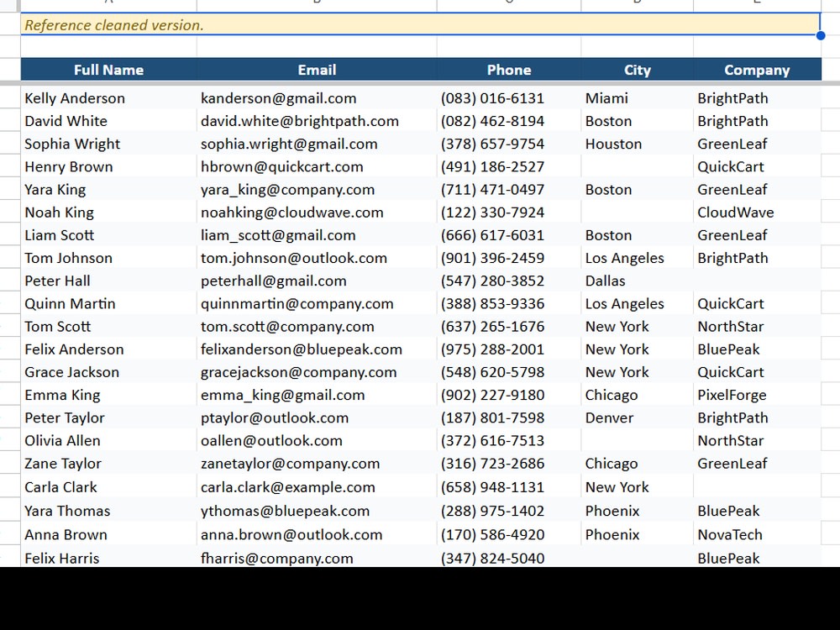Select the felixanderson@bluepeak.com cell
Screen dimensions: 840x630
317,349
